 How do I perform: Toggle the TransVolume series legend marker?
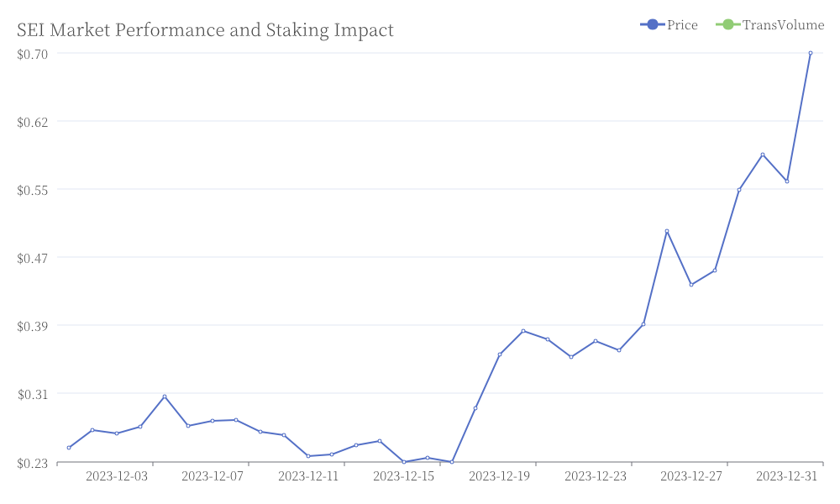pos(727,24)
